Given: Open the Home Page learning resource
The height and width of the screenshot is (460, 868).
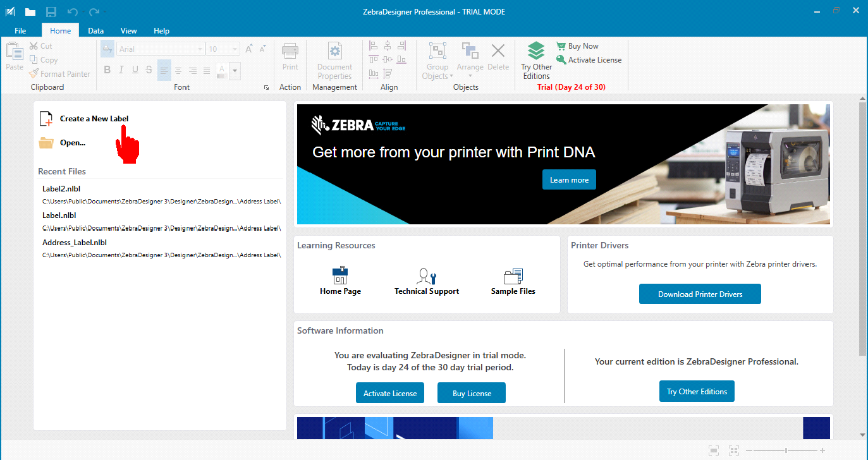Looking at the screenshot, I should tap(340, 276).
